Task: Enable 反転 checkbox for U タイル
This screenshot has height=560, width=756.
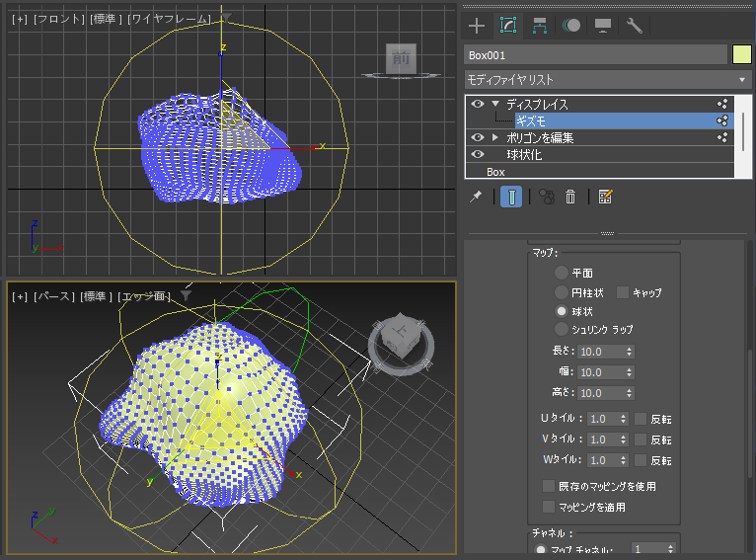Action: (641, 419)
